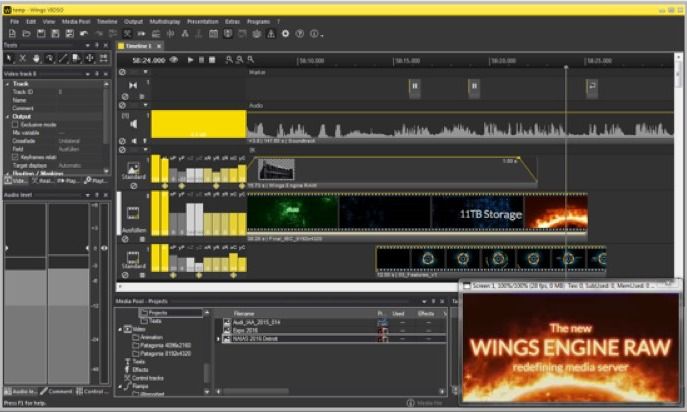Screen dimensions: 687x412
Task: Switch to the Timeline 1 tab
Action: (136, 46)
